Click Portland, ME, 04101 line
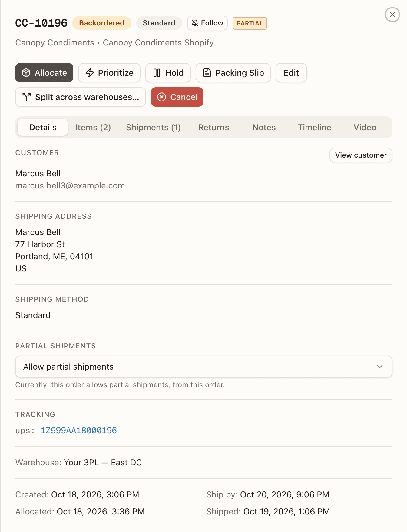407x532 pixels. pos(54,256)
